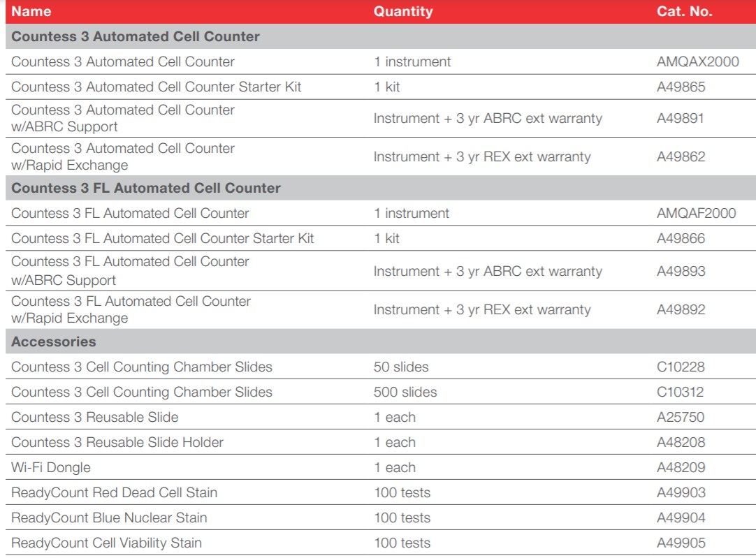Select catalog number C10228

click(680, 367)
